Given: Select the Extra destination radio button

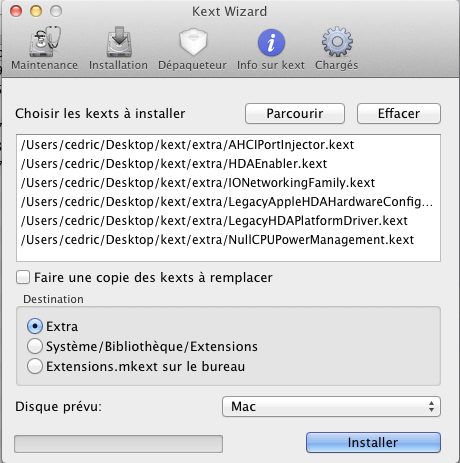Looking at the screenshot, I should click(35, 326).
